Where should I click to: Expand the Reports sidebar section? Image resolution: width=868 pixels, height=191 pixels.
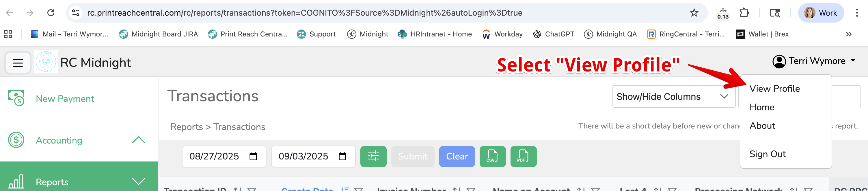139,181
